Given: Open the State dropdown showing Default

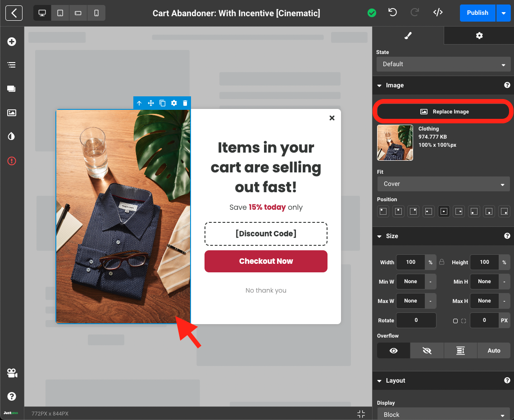Looking at the screenshot, I should pyautogui.click(x=443, y=64).
